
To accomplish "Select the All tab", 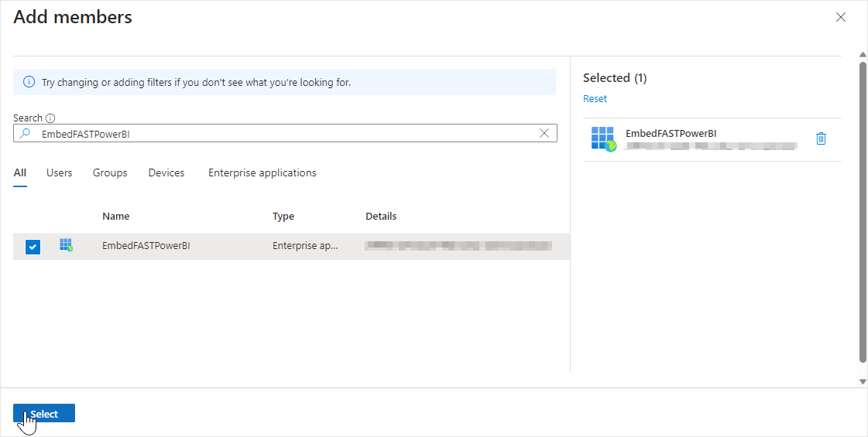I will (x=20, y=173).
